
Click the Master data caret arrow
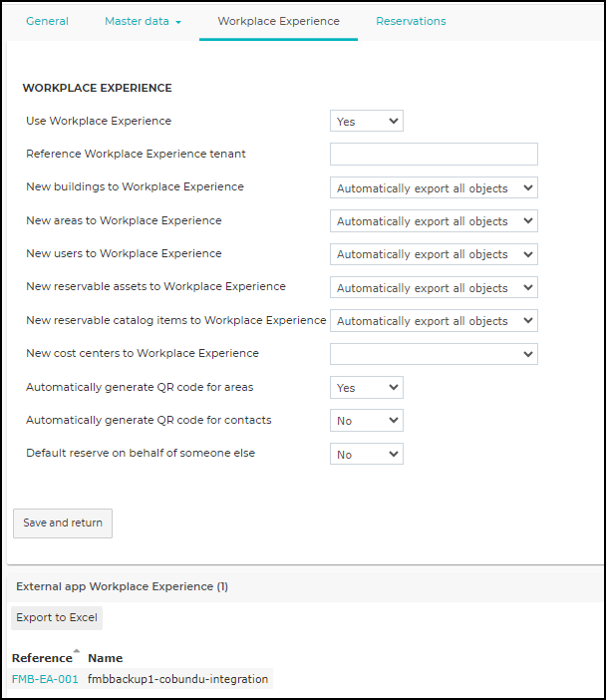tap(178, 22)
